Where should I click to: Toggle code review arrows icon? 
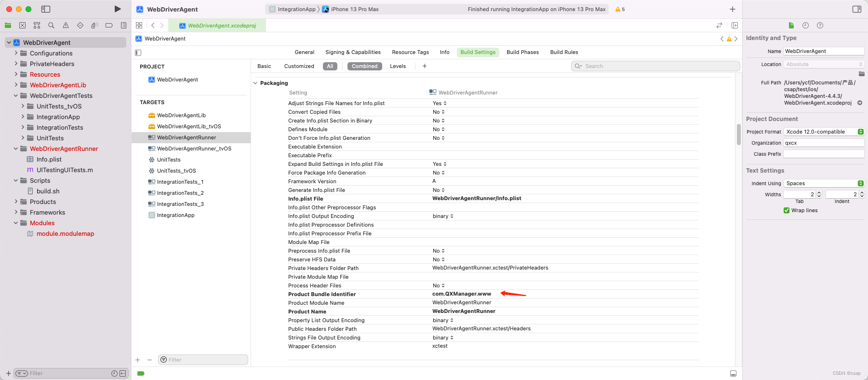[719, 26]
